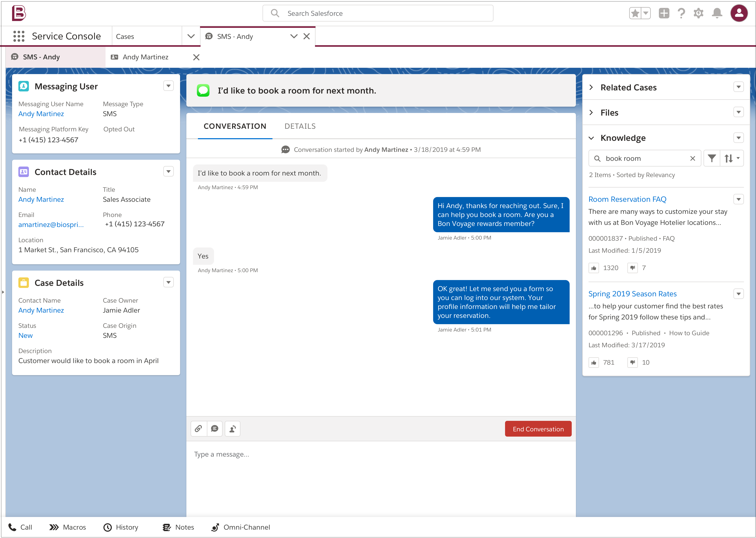Switch to the DETAILS tab
756x538 pixels.
[x=300, y=126]
